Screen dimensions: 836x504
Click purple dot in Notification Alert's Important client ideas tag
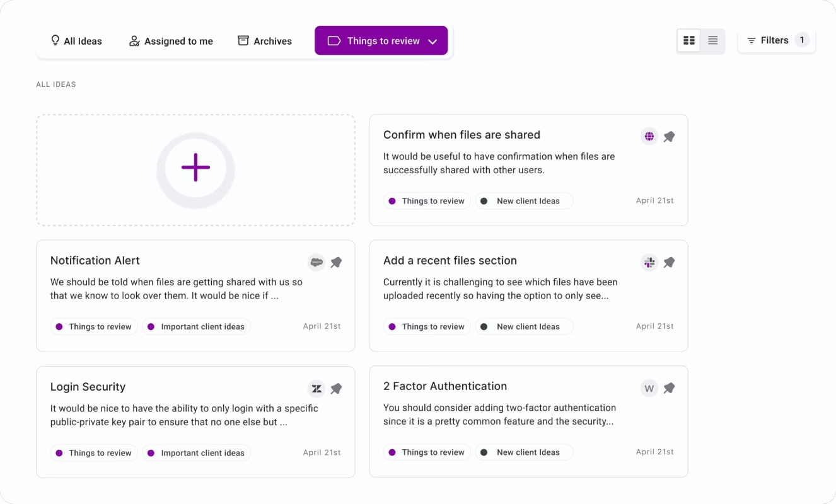pos(151,327)
